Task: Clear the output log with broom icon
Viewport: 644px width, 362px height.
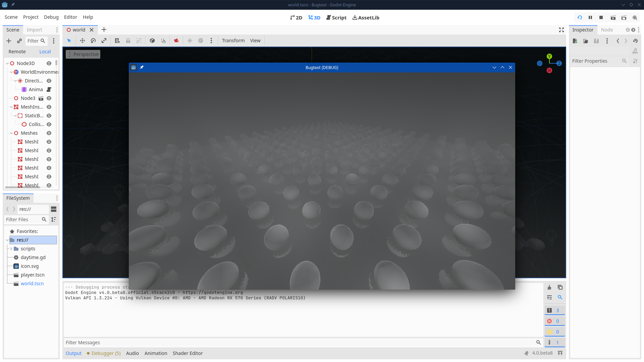Action: (x=549, y=287)
